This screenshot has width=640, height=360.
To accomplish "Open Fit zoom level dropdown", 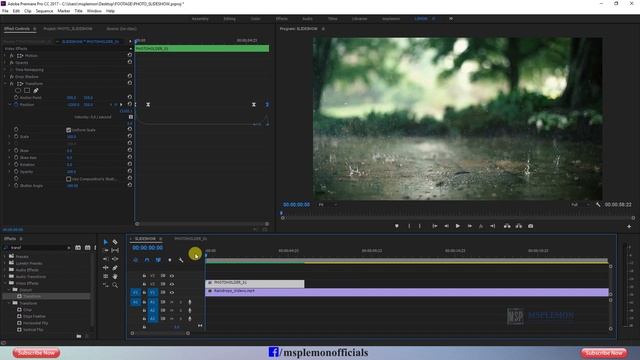I will [328, 204].
